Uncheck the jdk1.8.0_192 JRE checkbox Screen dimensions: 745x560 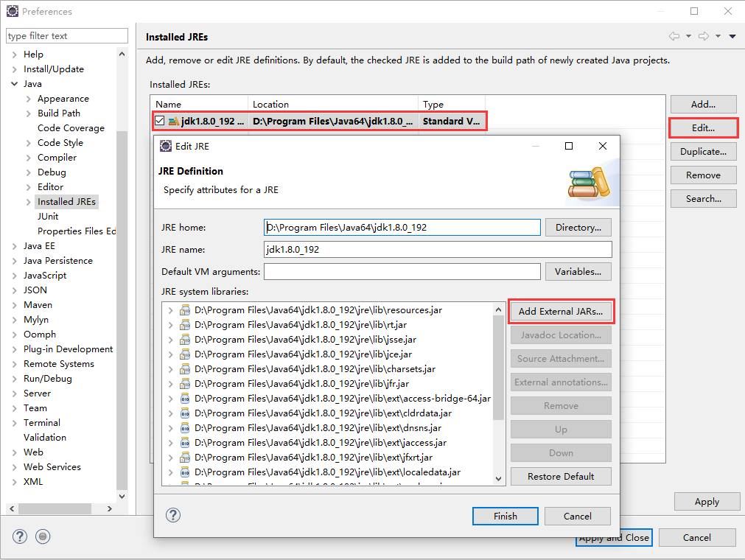[159, 121]
